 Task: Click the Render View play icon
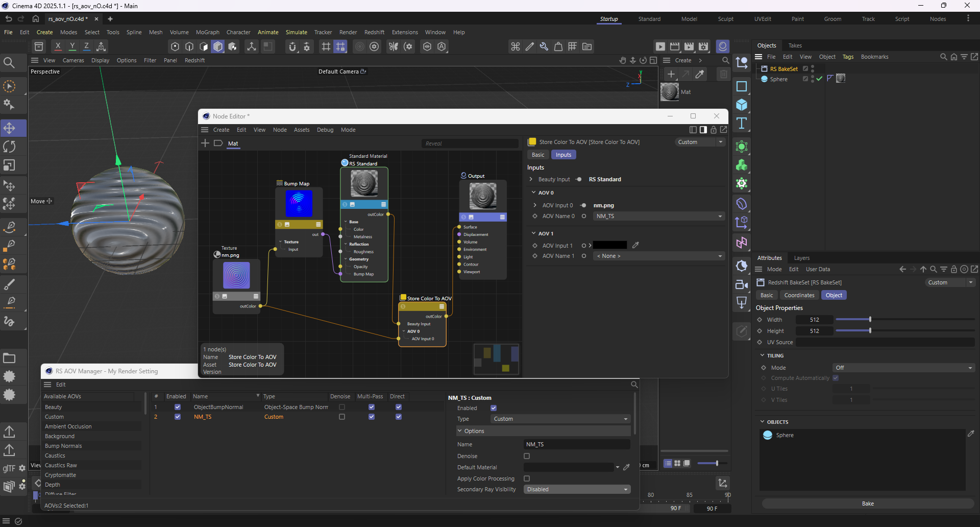pyautogui.click(x=660, y=46)
